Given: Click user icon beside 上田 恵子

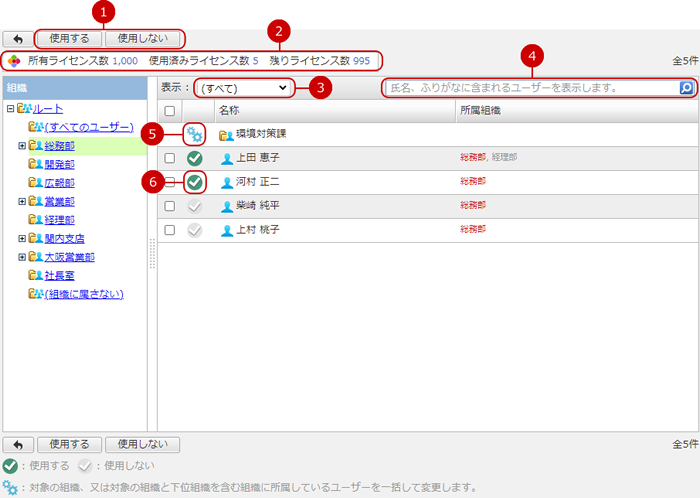Looking at the screenshot, I should click(227, 158).
